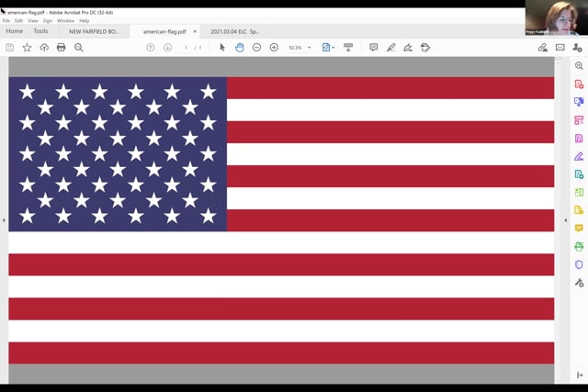This screenshot has width=588, height=392.
Task: Switch to the Home tab
Action: (x=15, y=31)
